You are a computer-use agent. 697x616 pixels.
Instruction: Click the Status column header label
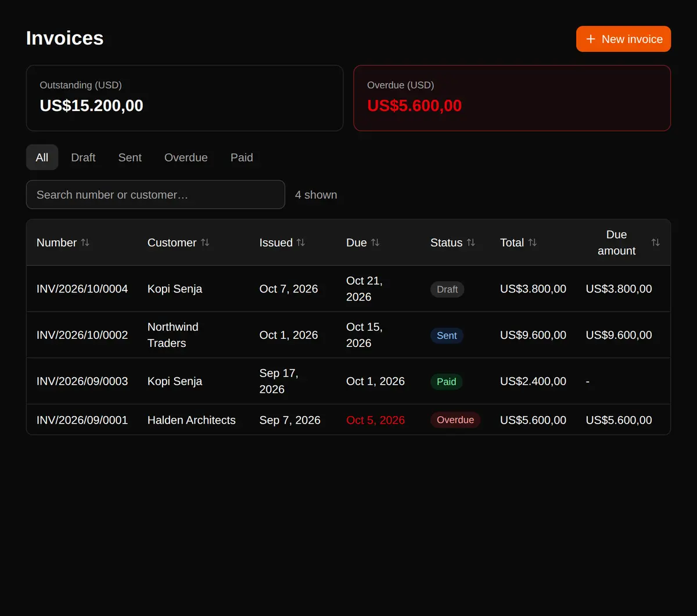(x=447, y=242)
